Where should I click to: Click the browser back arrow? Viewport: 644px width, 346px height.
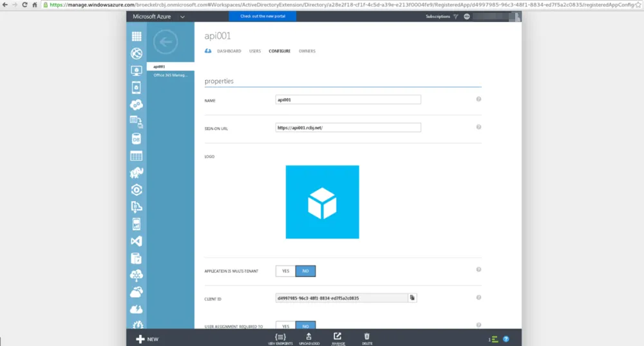[5, 5]
